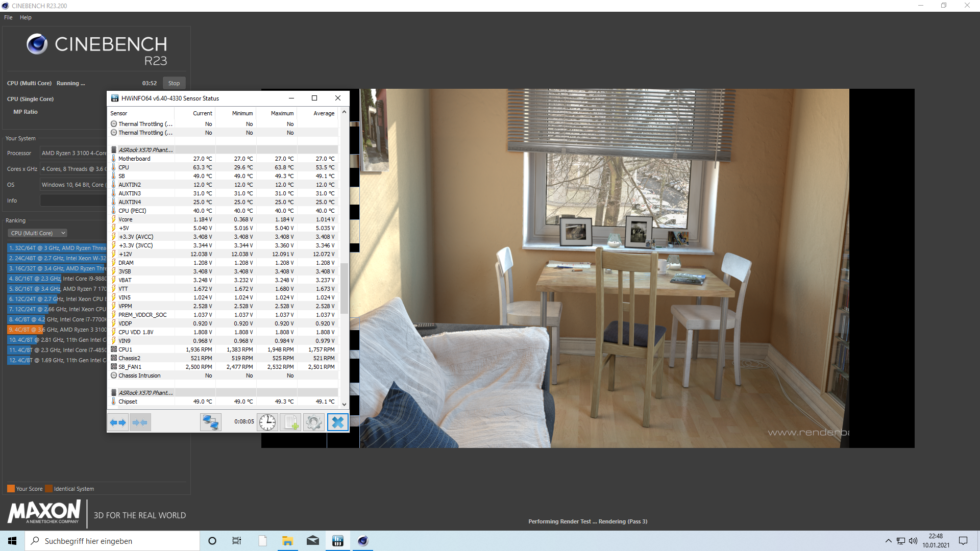The image size is (980, 551).
Task: Open File Explorer in taskbar
Action: (287, 541)
